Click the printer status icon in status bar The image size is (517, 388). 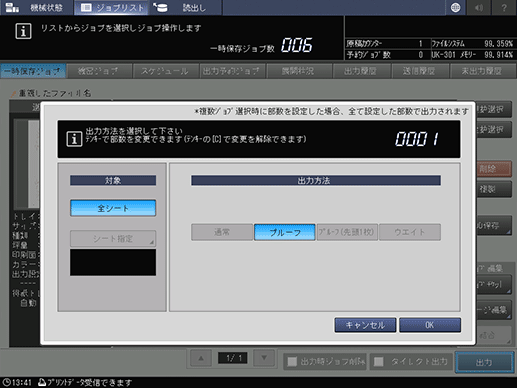tap(42, 382)
